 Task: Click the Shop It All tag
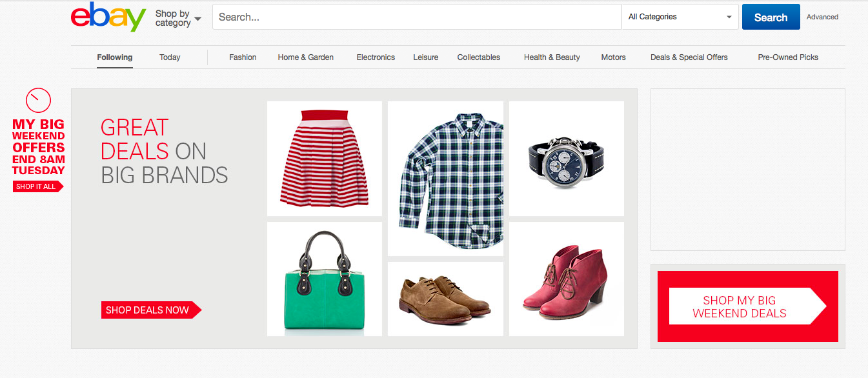pyautogui.click(x=37, y=186)
